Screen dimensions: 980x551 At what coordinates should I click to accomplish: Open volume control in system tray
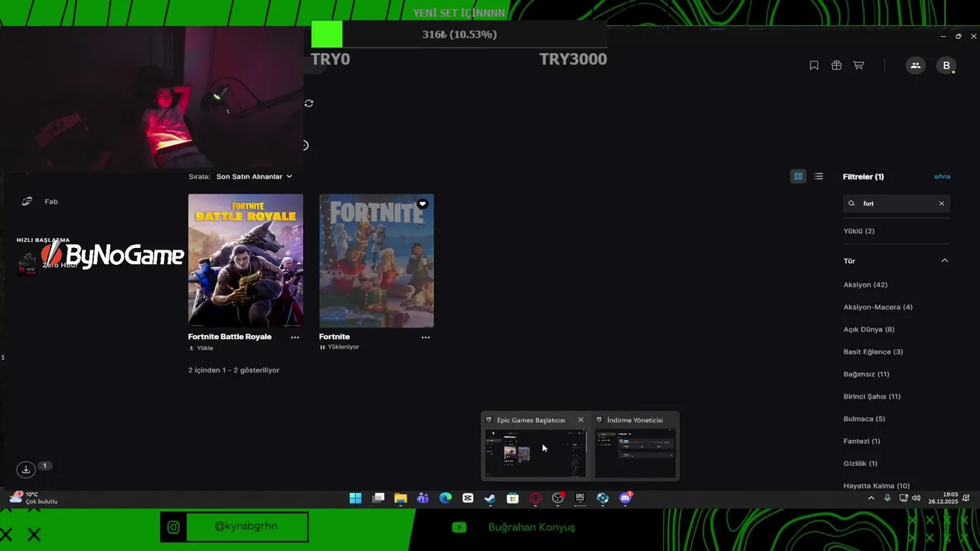(x=916, y=498)
